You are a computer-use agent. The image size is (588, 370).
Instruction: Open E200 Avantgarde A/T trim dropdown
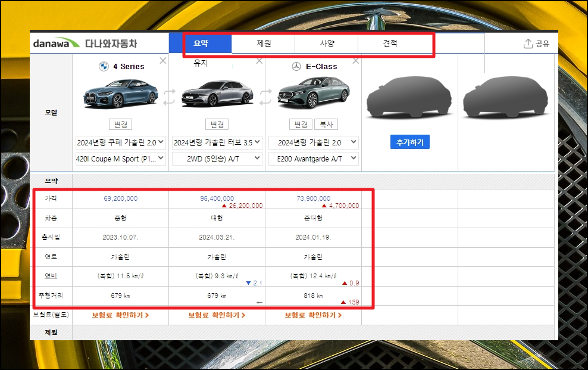(x=314, y=158)
